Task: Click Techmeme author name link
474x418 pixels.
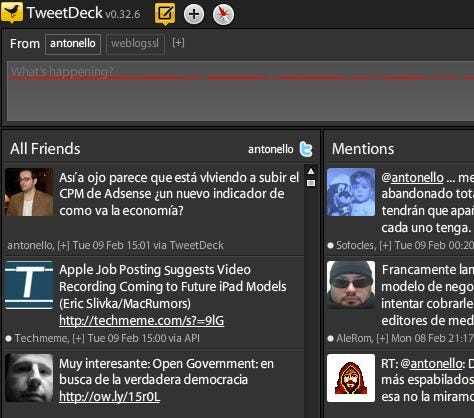Action: point(41,338)
